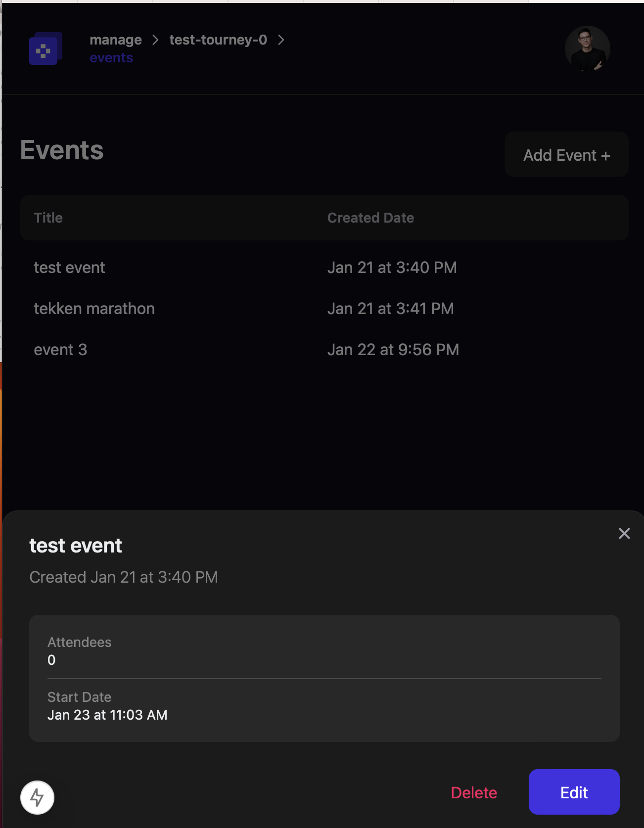Viewport: 644px width, 828px height.
Task: Click the purple app logo icon
Action: tap(45, 49)
